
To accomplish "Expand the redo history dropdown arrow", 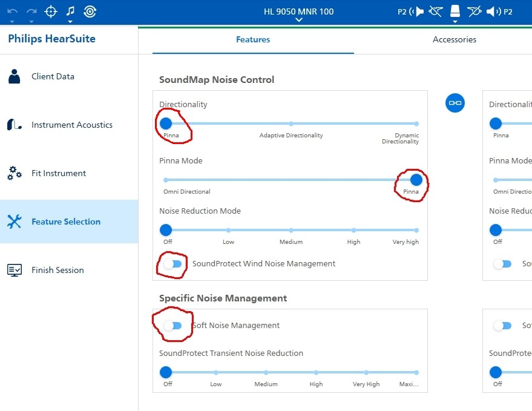I will pyautogui.click(x=31, y=21).
